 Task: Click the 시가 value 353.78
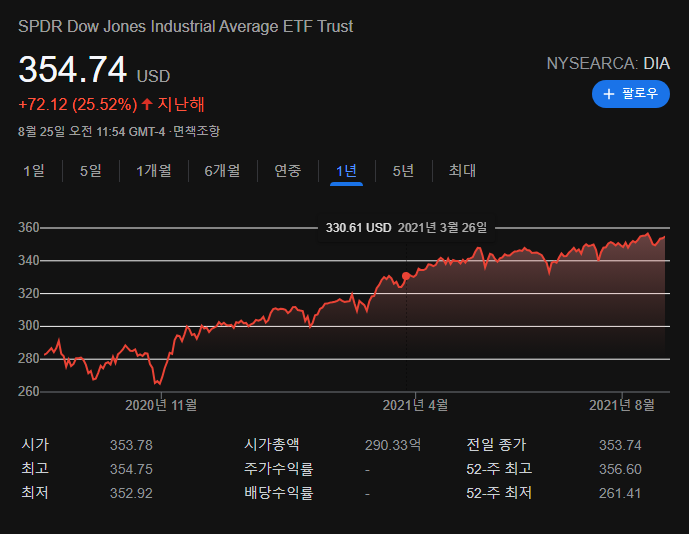(131, 445)
